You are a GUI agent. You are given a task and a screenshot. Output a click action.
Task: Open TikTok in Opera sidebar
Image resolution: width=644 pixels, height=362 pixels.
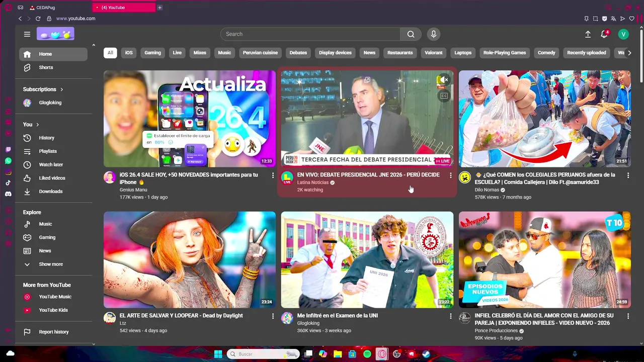pos(8,183)
